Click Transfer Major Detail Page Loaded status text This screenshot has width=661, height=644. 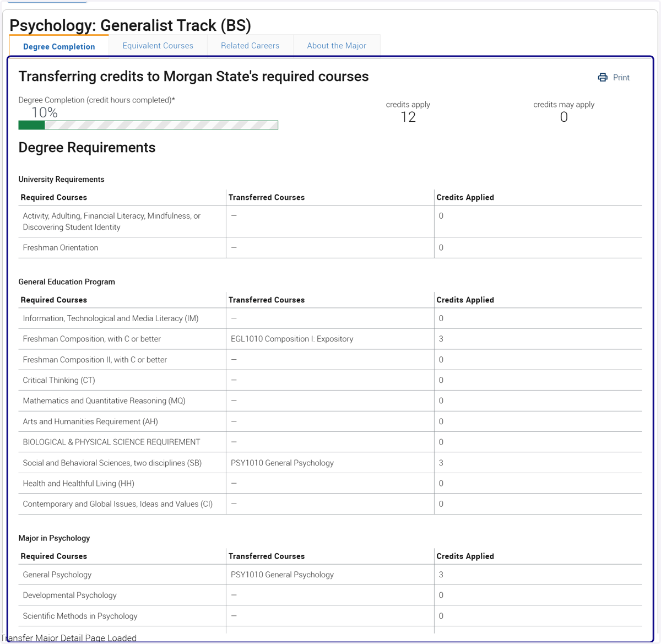point(69,638)
